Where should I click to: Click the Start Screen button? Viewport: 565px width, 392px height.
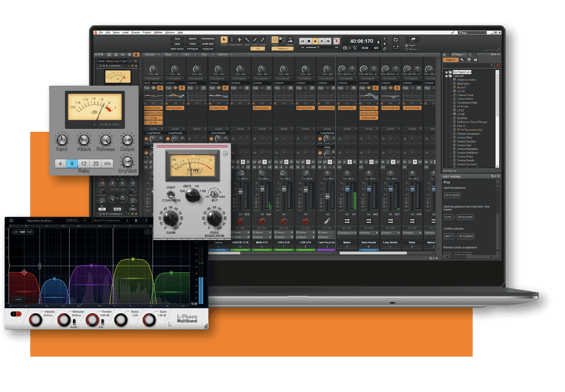(177, 49)
